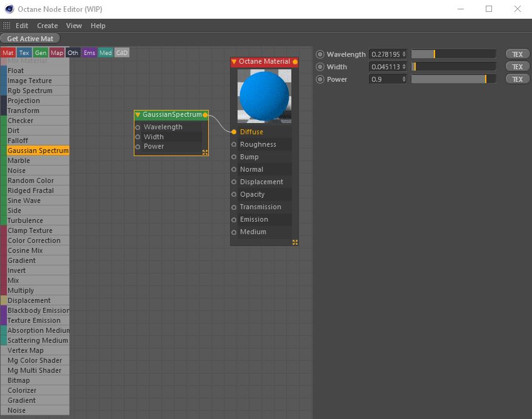Select the Mat category icon

(x=8, y=52)
